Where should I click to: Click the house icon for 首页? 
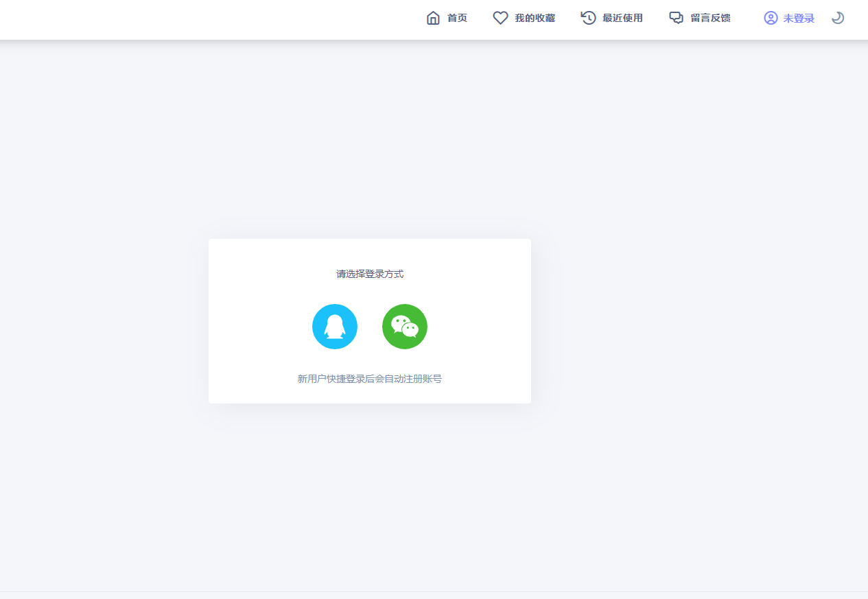[x=433, y=18]
